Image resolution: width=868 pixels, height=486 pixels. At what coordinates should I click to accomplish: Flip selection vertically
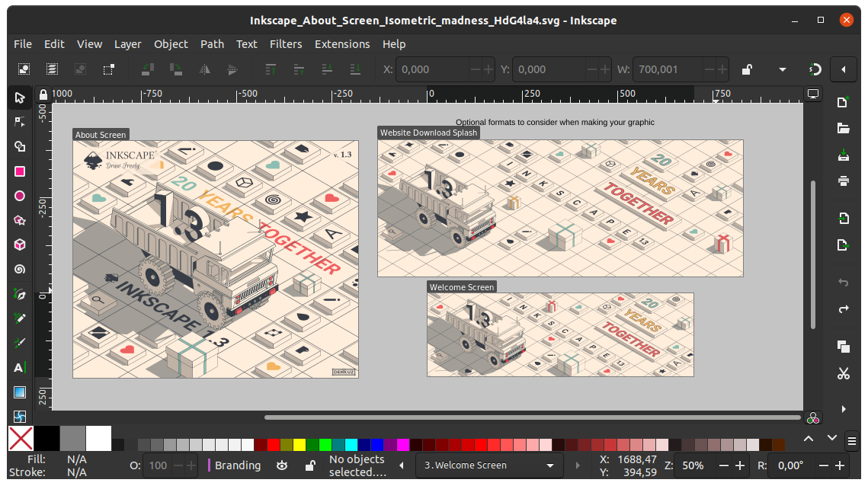click(232, 69)
